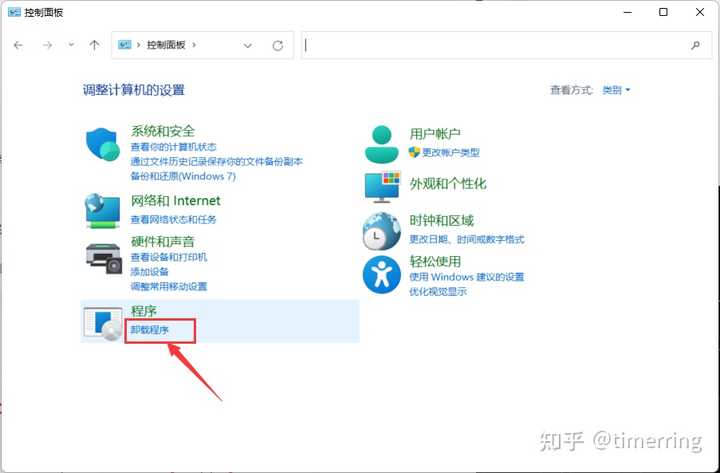Open Programs category icon
The image size is (720, 473).
[103, 324]
